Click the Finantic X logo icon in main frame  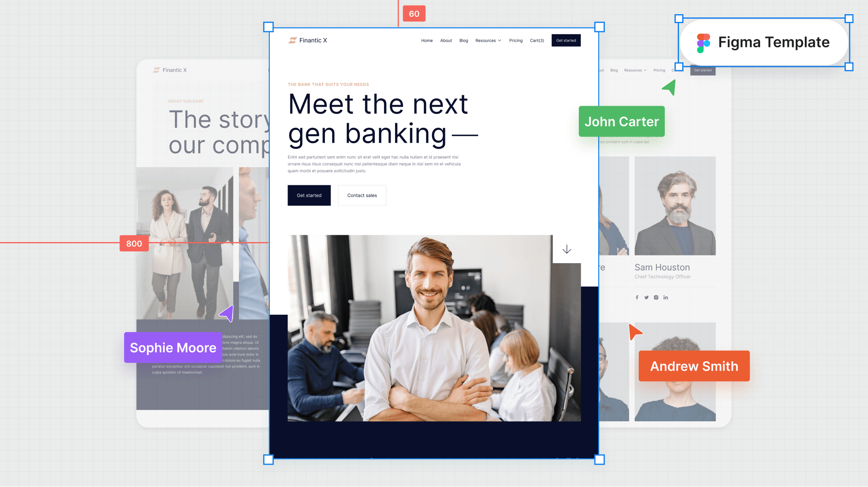tap(292, 40)
